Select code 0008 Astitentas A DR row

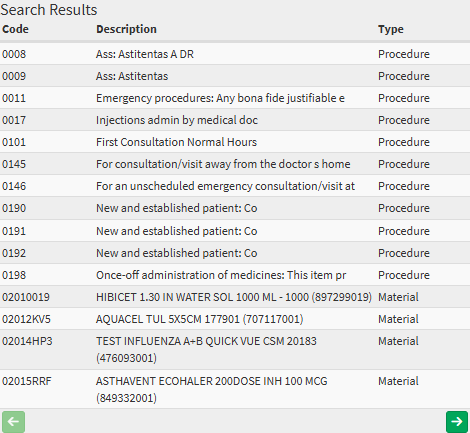[235, 54]
